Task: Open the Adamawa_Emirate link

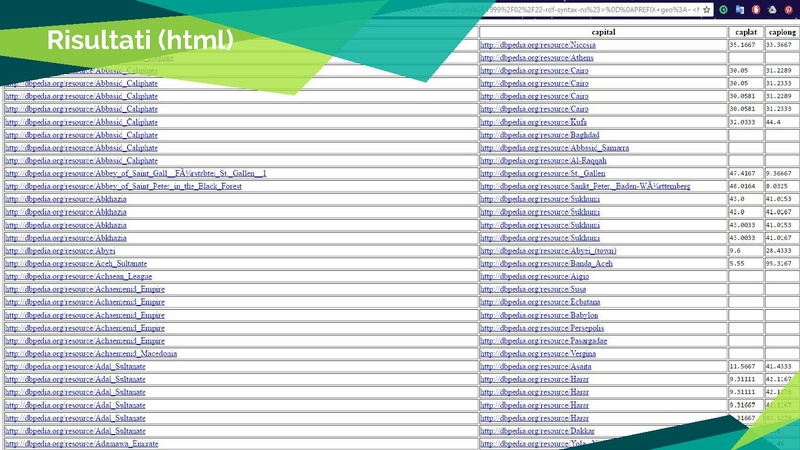Action: [x=82, y=444]
